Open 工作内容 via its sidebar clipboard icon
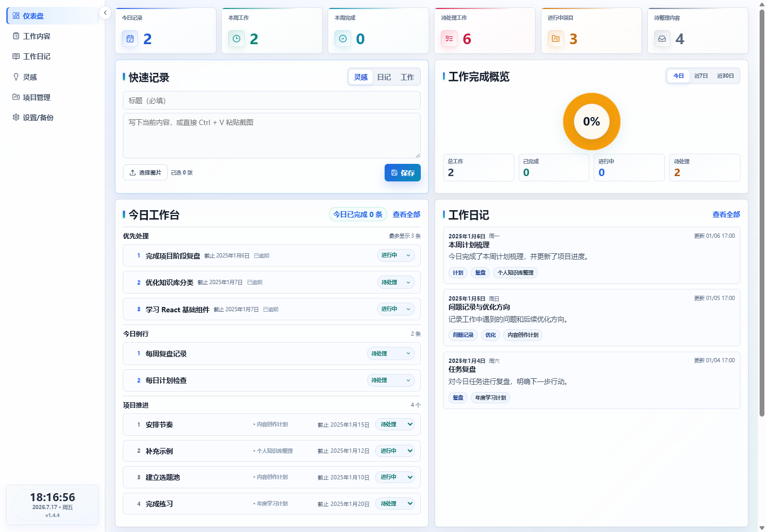The image size is (766, 532). pos(16,36)
